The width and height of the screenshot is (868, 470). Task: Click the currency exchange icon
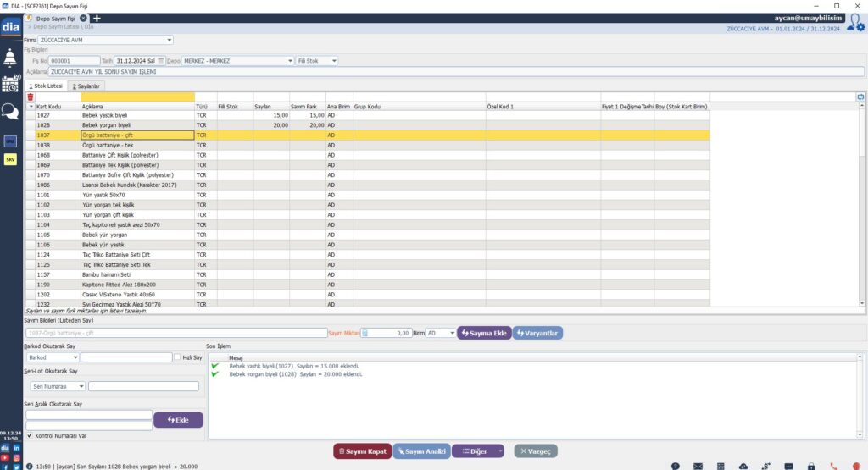[766, 466]
